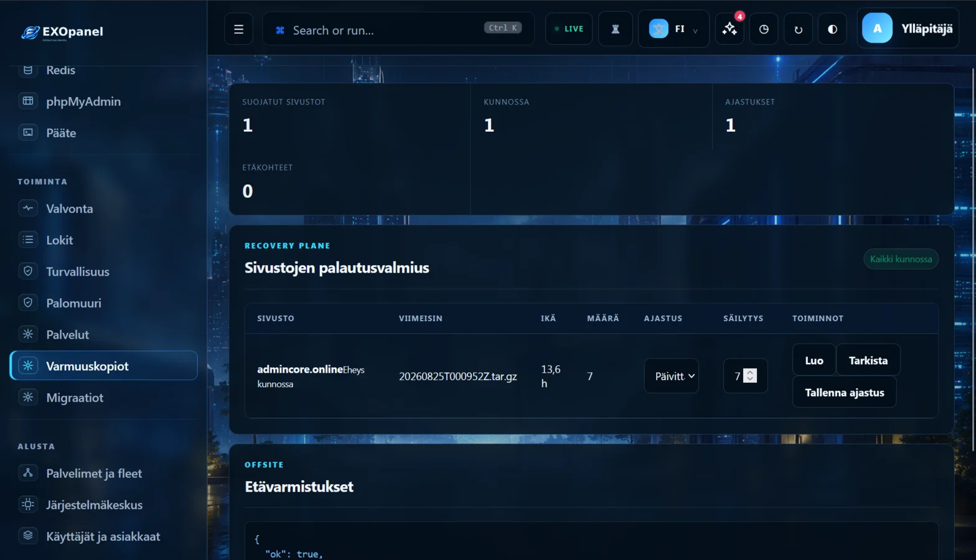Image resolution: width=976 pixels, height=560 pixels.
Task: Click Tallenna ajastus button
Action: (844, 393)
